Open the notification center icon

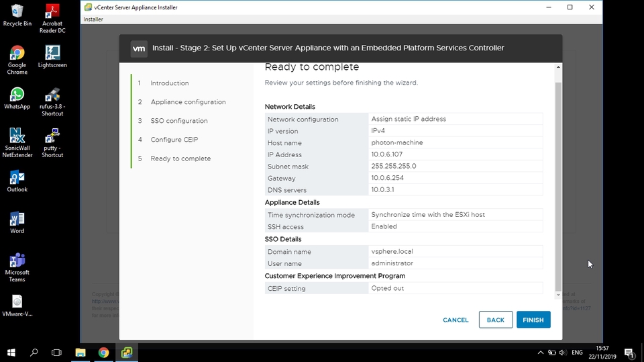point(629,353)
